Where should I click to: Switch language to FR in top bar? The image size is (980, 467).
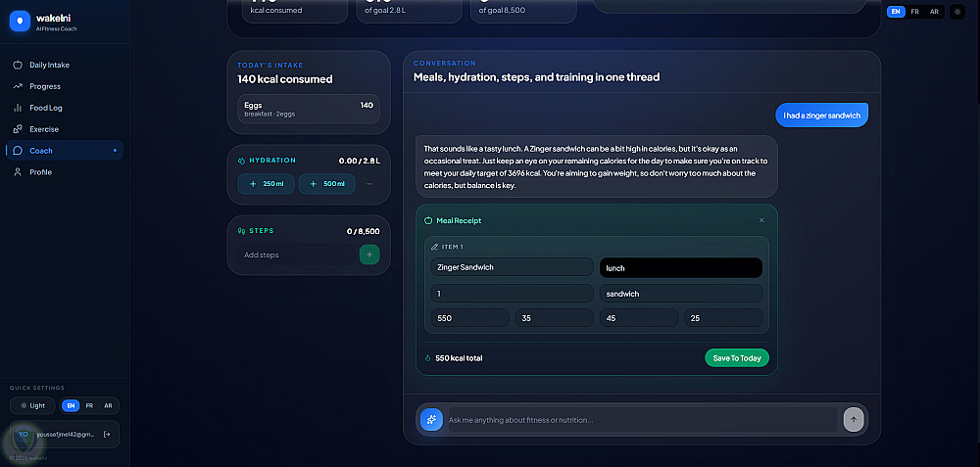click(x=914, y=12)
